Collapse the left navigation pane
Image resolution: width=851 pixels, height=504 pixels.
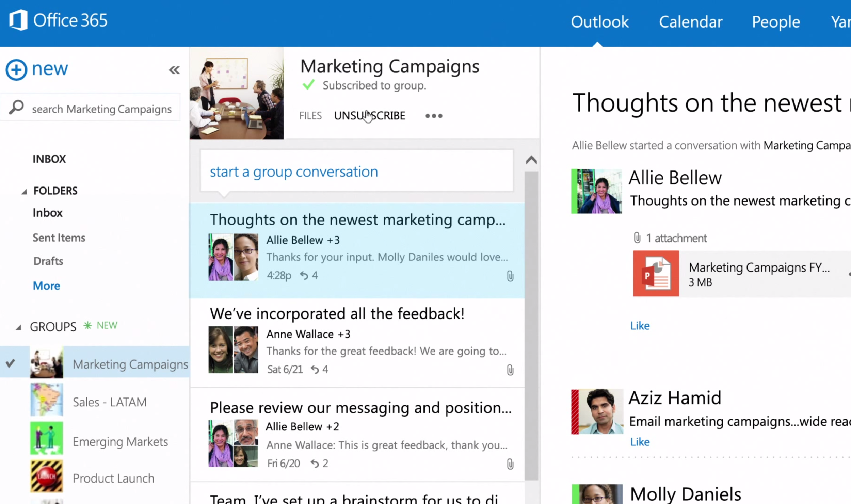(x=174, y=70)
